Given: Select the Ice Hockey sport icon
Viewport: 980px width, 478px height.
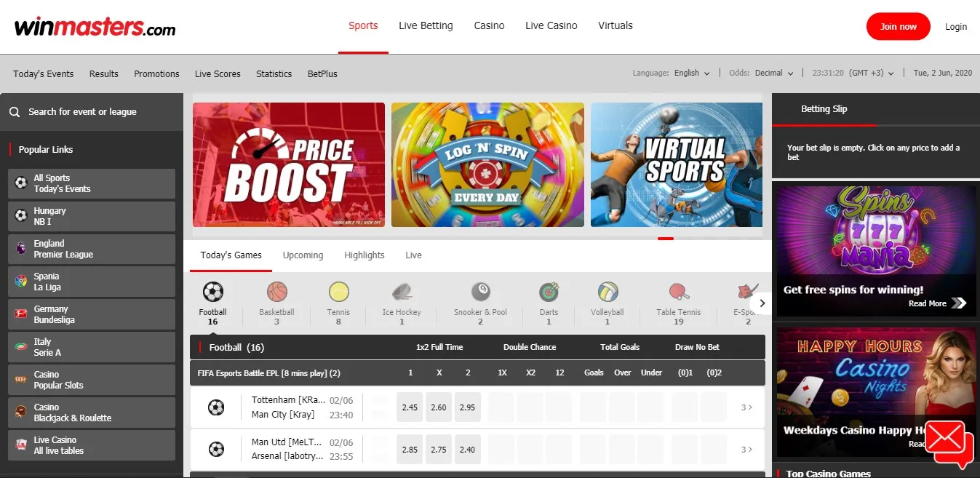Looking at the screenshot, I should pyautogui.click(x=402, y=292).
